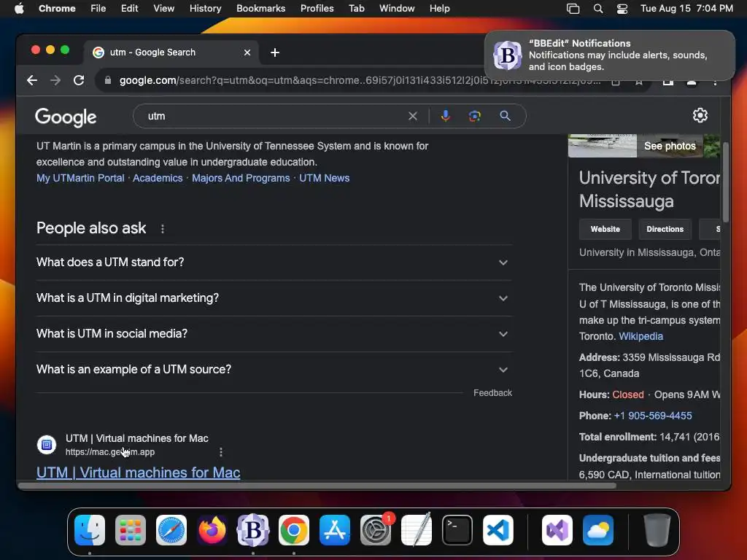Open Google quick settings gear icon

700,115
